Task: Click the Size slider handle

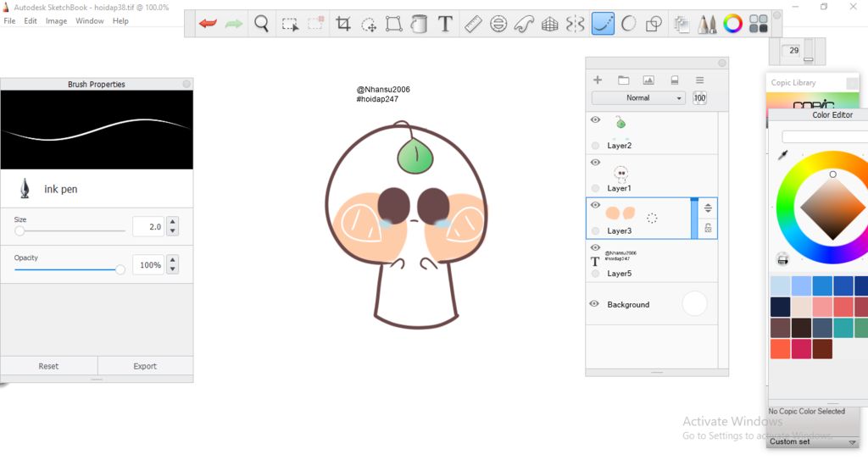Action: (19, 230)
